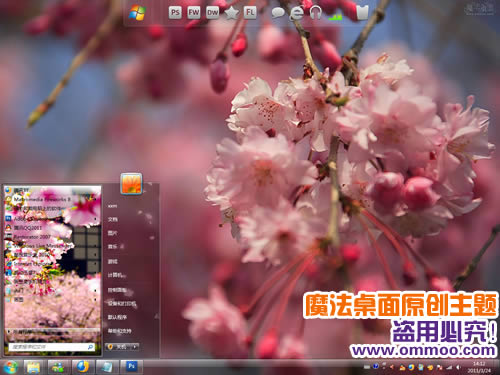Open the notepad document taskbar button
Viewport: 500px width, 375px height.
[106, 367]
